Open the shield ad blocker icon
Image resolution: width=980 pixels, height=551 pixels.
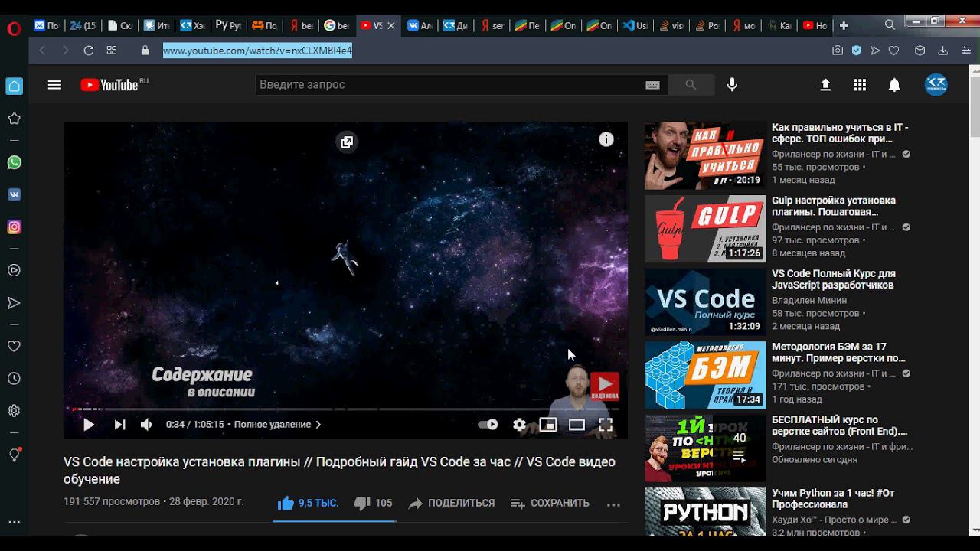(x=857, y=51)
